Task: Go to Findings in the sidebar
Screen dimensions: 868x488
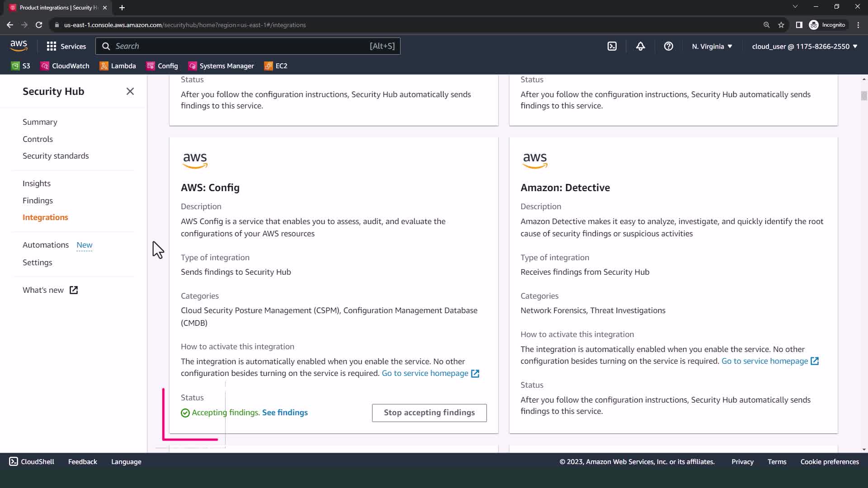Action: pyautogui.click(x=38, y=200)
